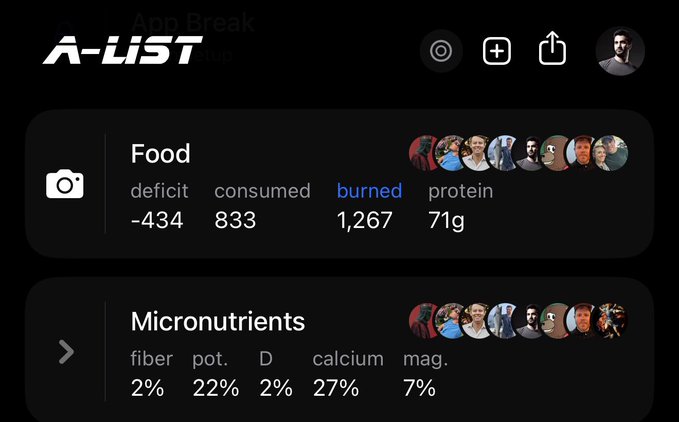
Task: Open the Food card title
Action: tap(160, 153)
